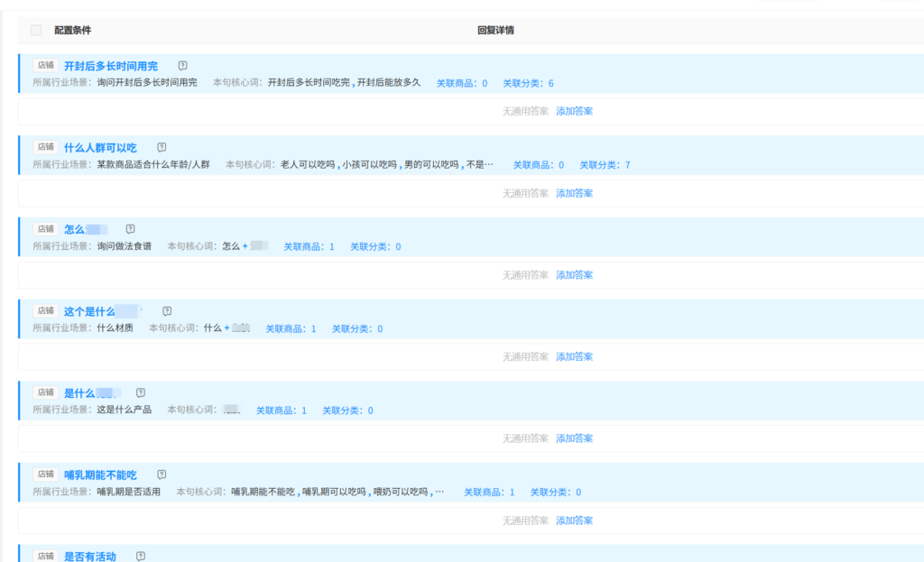Open help icon beside 怎么 question title

point(130,229)
